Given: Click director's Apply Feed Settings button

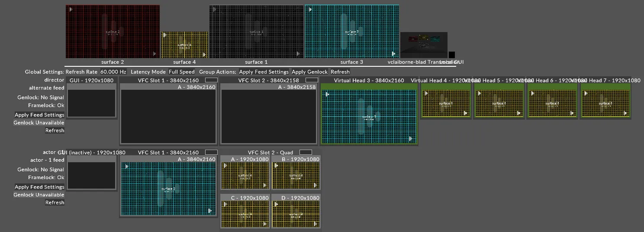Looking at the screenshot, I should click(x=39, y=115).
